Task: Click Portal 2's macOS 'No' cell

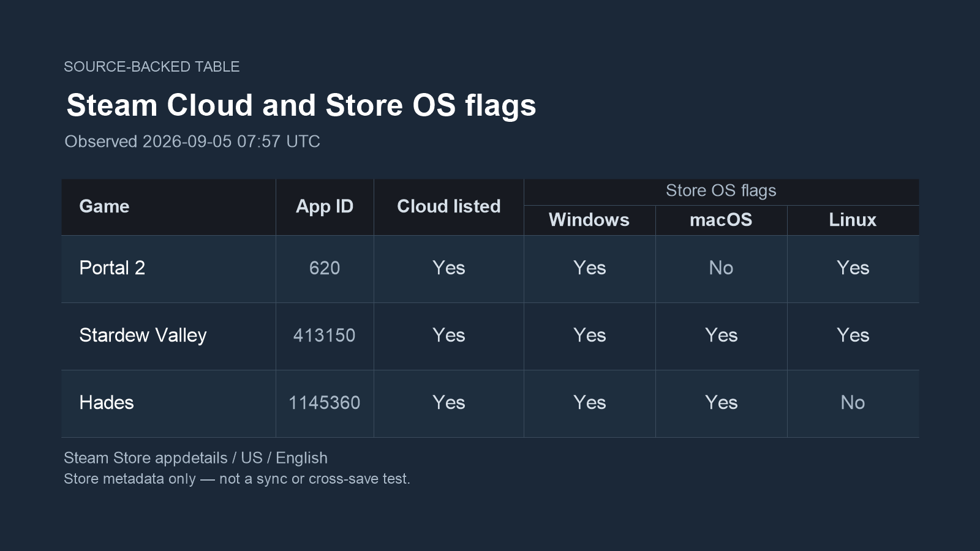Action: pos(721,269)
